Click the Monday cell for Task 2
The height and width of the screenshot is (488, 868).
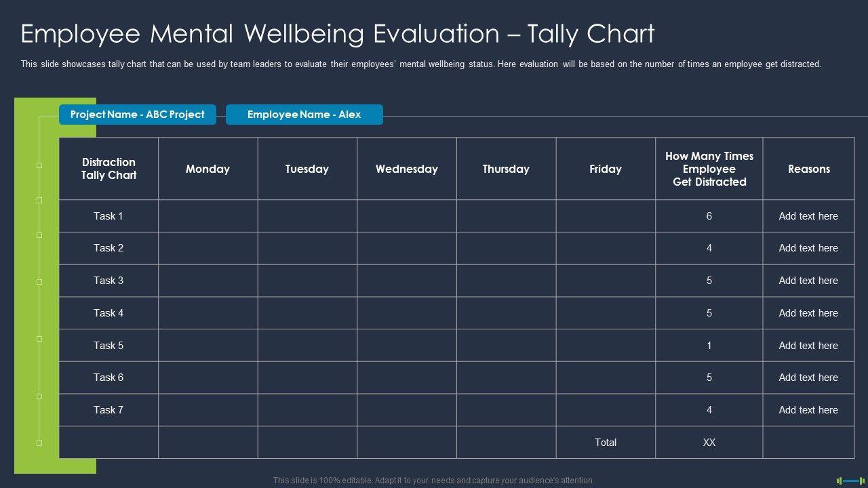point(208,248)
